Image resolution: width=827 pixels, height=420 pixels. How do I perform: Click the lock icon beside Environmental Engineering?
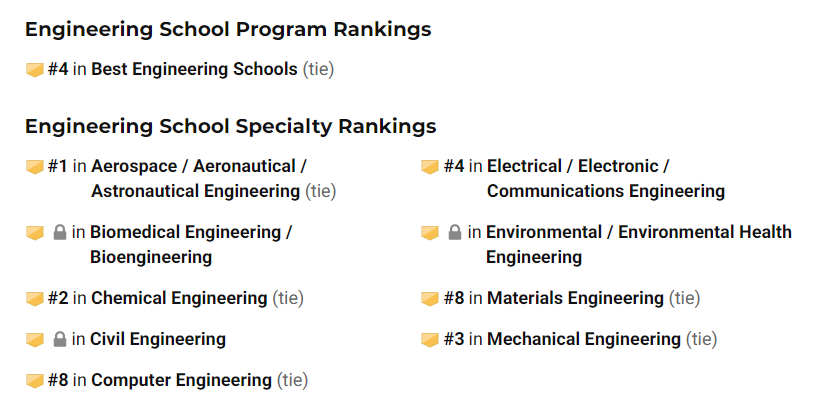click(x=455, y=233)
